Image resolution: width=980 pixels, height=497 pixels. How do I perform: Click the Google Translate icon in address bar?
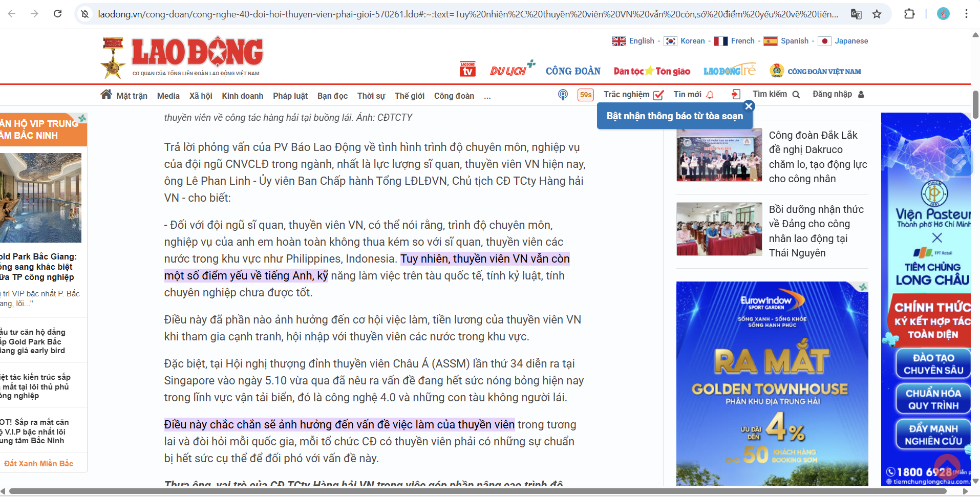856,14
